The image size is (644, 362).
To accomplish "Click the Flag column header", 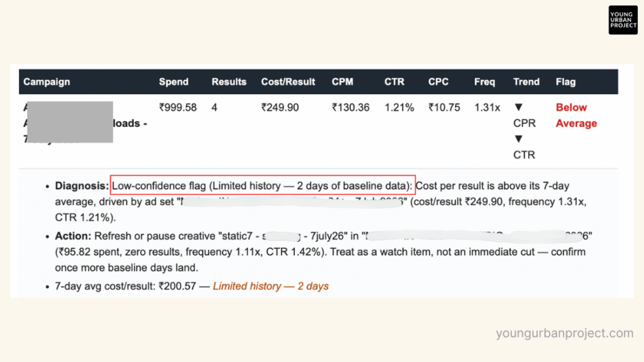I will click(x=565, y=82).
